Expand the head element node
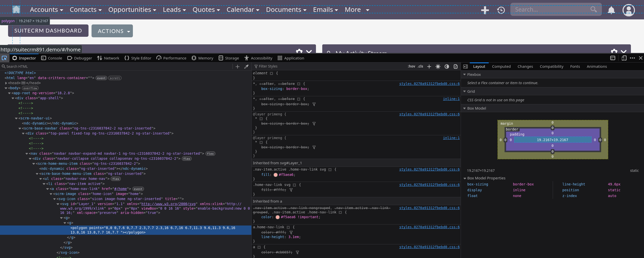Screen dimensions: 644x258 click(6, 83)
